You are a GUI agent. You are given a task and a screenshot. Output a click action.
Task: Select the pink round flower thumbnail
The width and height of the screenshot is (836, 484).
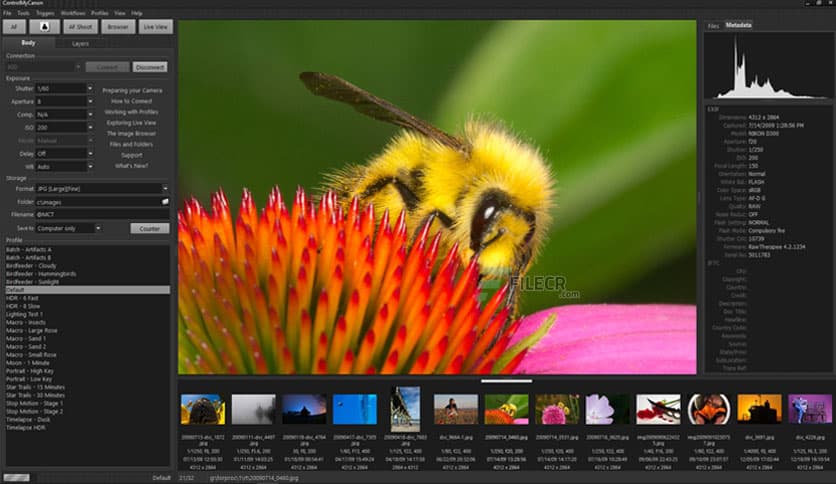tap(557, 409)
